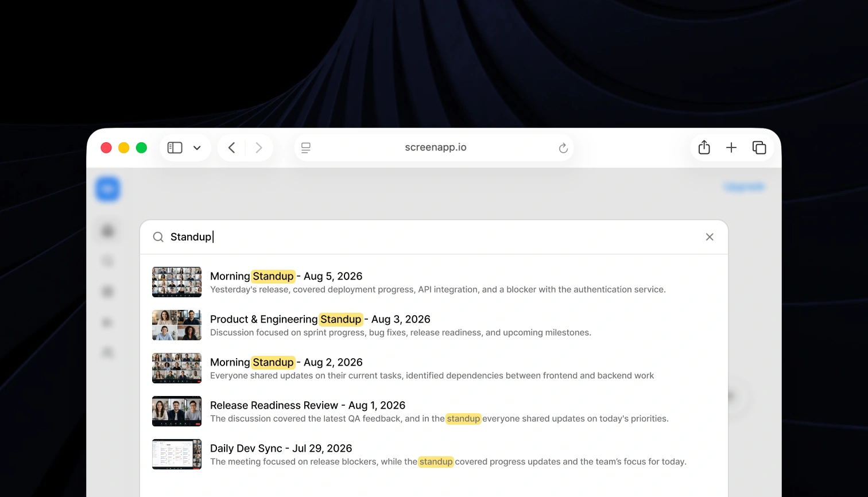Reload the screenapp.io page
Image resolution: width=868 pixels, height=497 pixels.
click(x=563, y=148)
